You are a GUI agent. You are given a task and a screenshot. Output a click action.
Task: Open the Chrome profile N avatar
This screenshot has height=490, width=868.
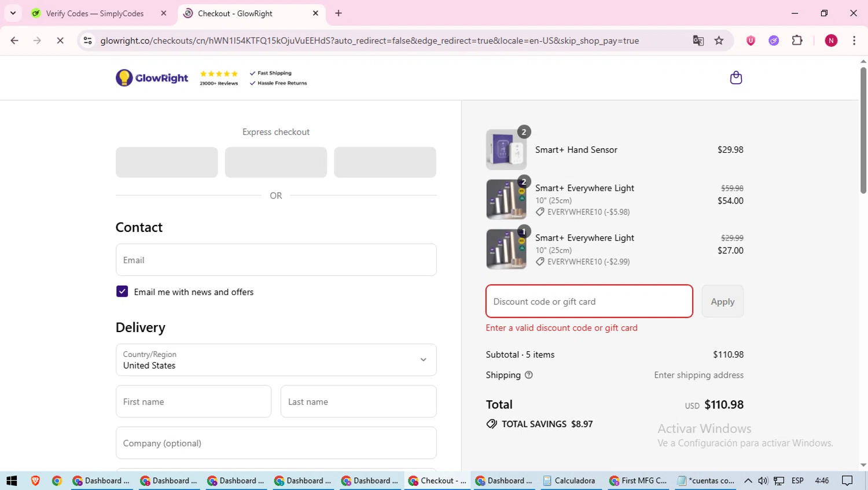(x=831, y=40)
